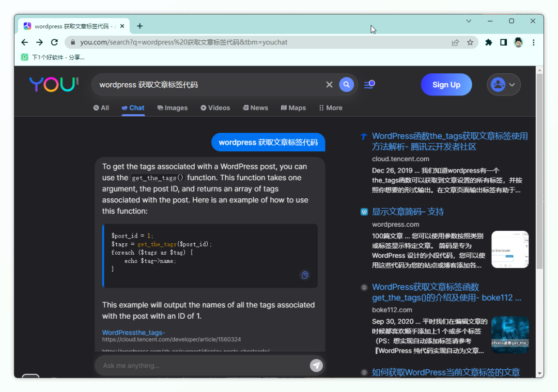Open the search preferences sliders icon
The image size is (558, 392).
[x=368, y=84]
